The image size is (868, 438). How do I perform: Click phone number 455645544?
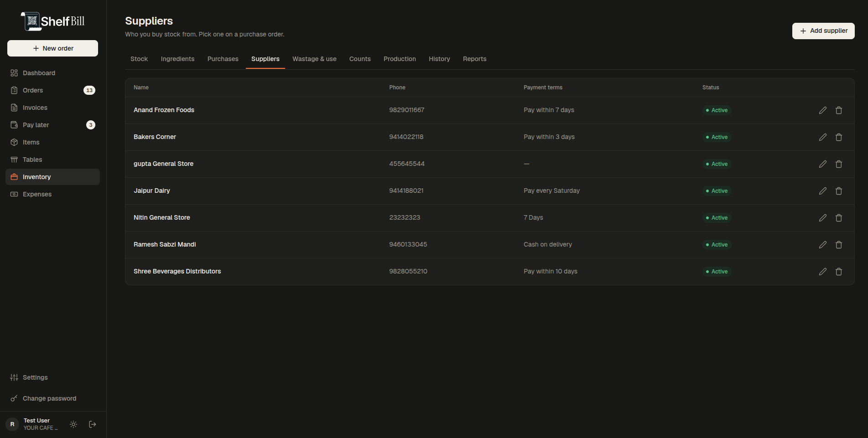click(407, 164)
